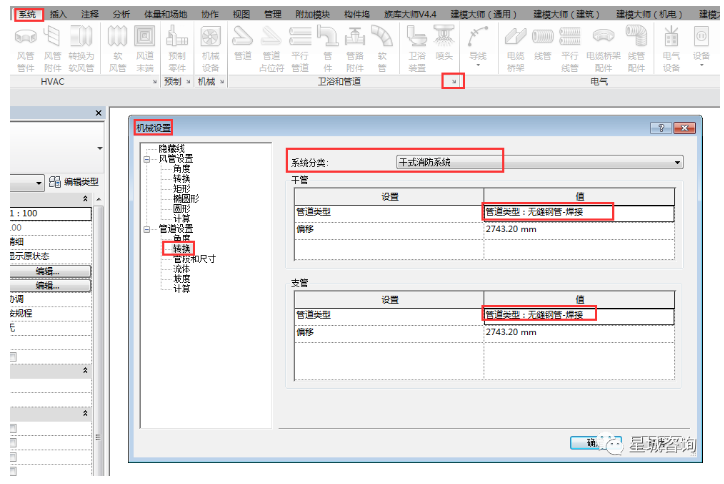This screenshot has width=724, height=484.
Task: Select the 软管 flex pipe tool
Action: click(x=382, y=49)
